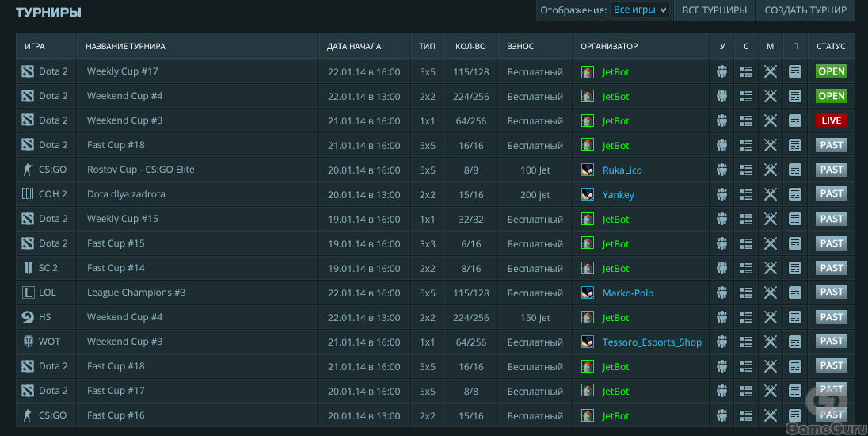Screen dimensions: 868x436
Task: Open tournament Fast Cup #14
Action: (116, 268)
